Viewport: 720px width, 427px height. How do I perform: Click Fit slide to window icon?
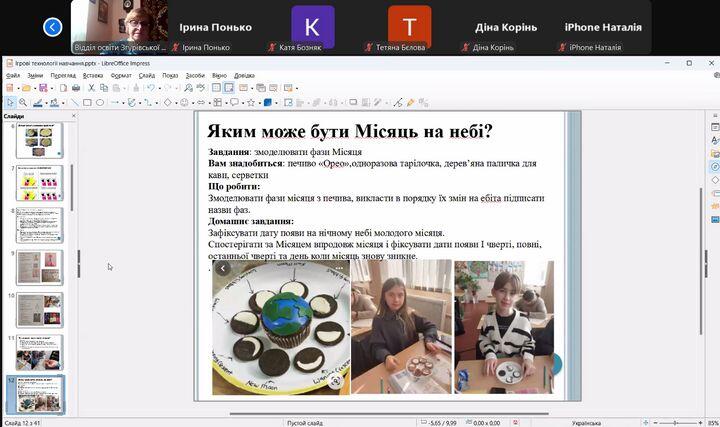click(x=646, y=422)
